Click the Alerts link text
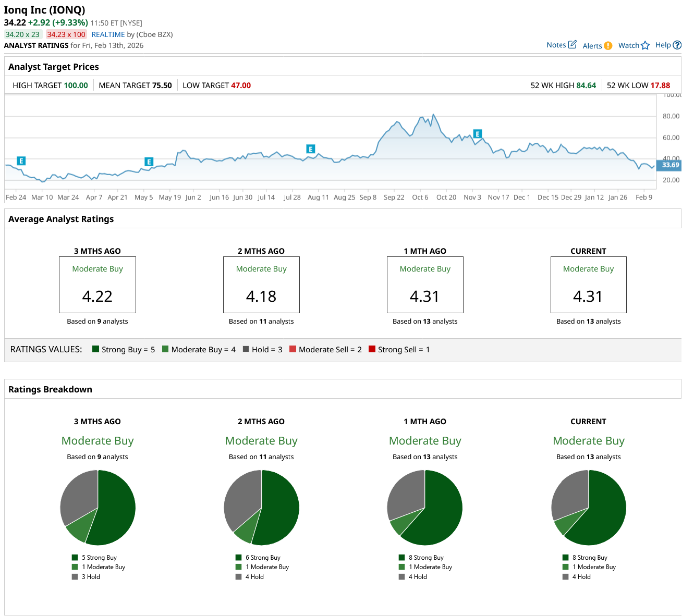Screen dimensions: 682x616 click(x=592, y=46)
